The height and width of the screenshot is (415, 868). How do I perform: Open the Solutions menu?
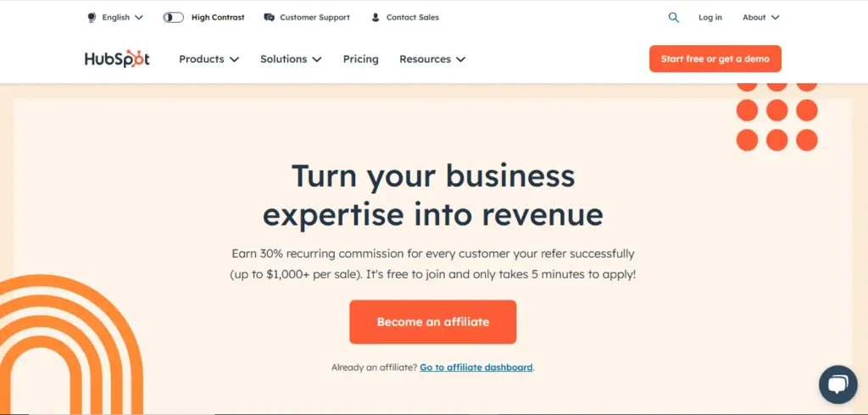tap(291, 59)
